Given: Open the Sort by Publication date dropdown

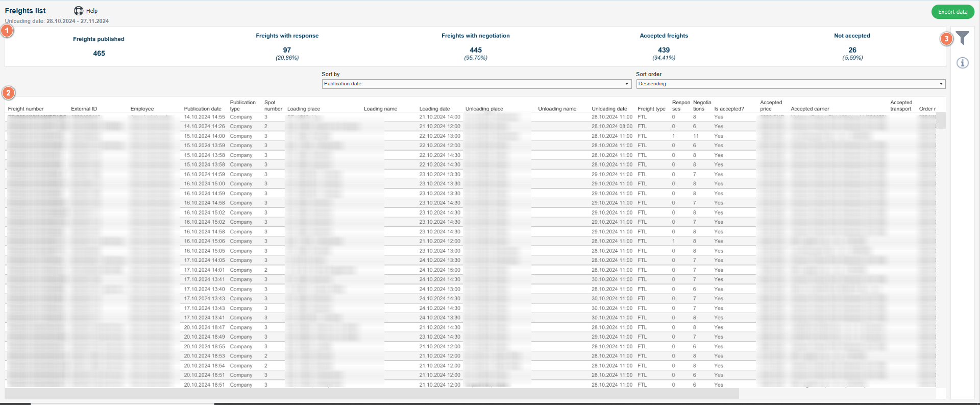Looking at the screenshot, I should click(477, 84).
